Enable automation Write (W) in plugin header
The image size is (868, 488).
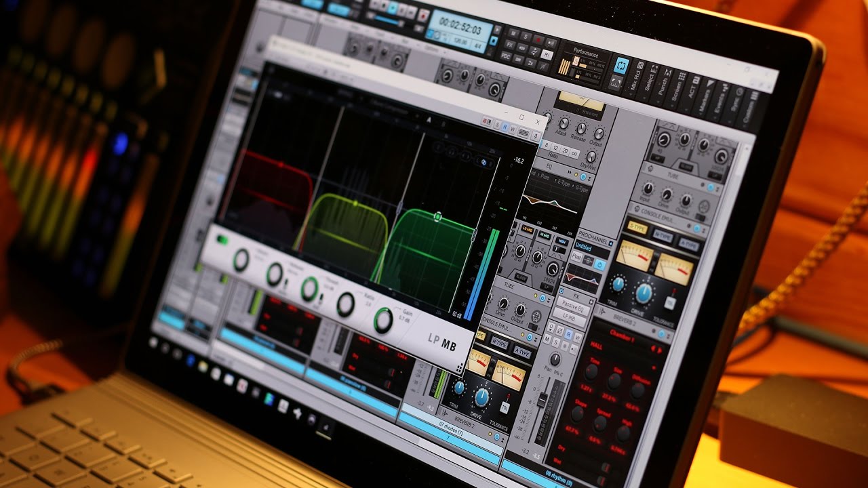tap(513, 130)
